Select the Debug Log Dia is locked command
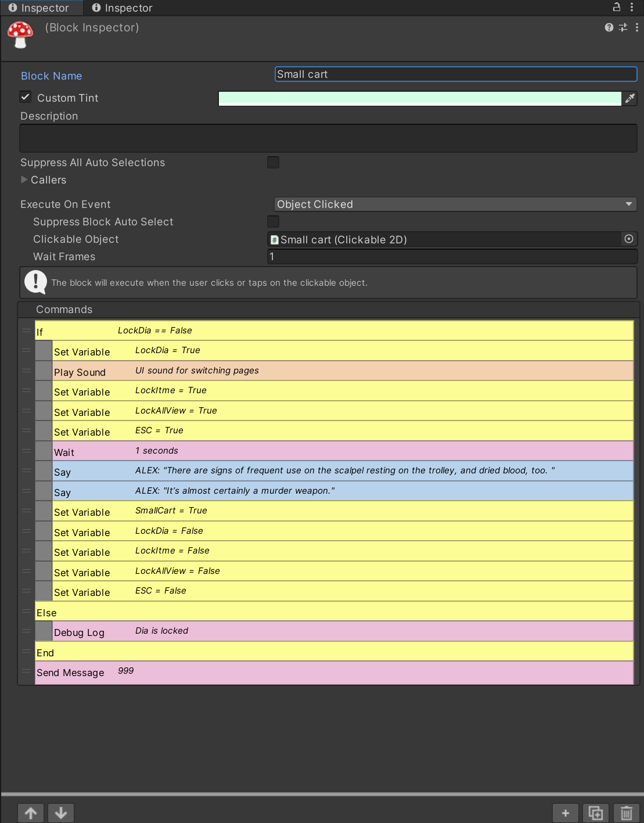This screenshot has width=644, height=823. 343,631
